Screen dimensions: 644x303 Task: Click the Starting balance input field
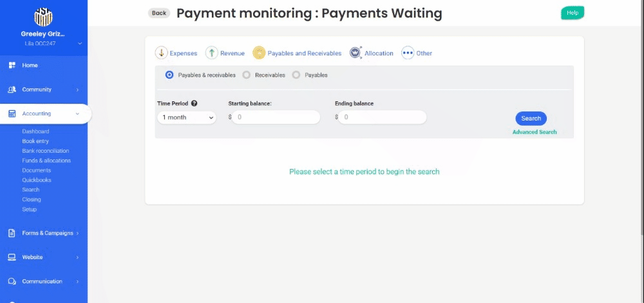(276, 117)
